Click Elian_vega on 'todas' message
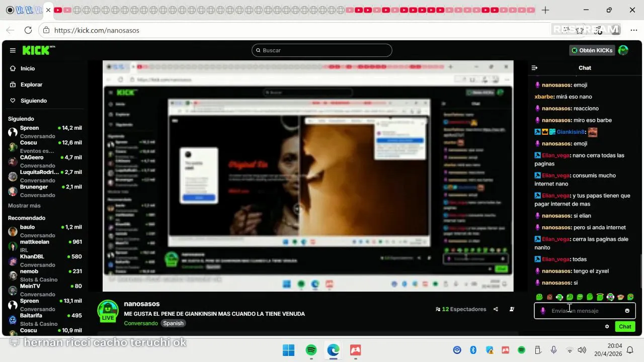 point(555,259)
